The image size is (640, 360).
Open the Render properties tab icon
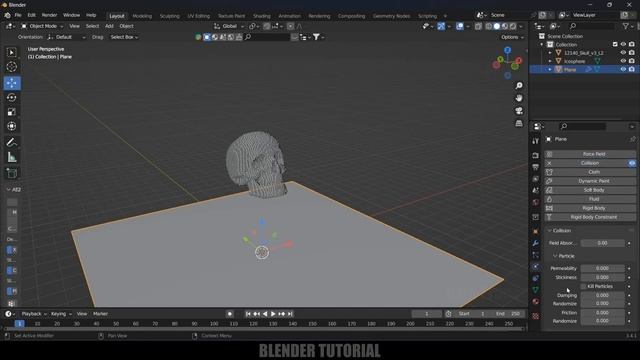tap(536, 156)
